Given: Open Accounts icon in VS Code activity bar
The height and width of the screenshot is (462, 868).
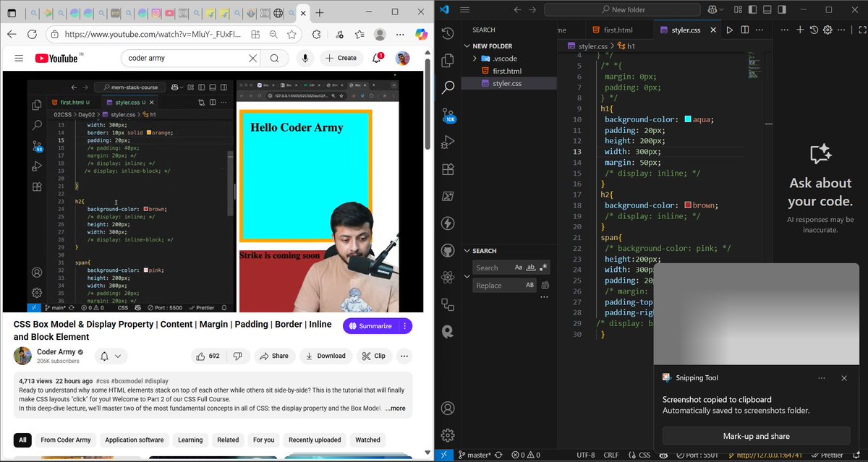Looking at the screenshot, I should click(448, 408).
